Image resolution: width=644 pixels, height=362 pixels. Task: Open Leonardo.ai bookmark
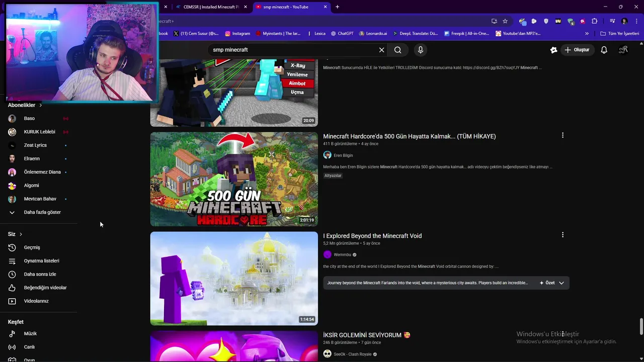tap(373, 34)
